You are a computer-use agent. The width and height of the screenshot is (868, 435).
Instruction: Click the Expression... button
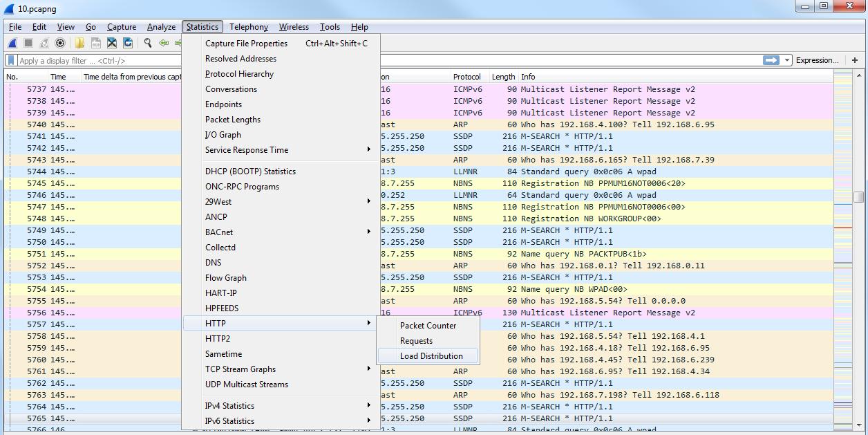tap(817, 60)
